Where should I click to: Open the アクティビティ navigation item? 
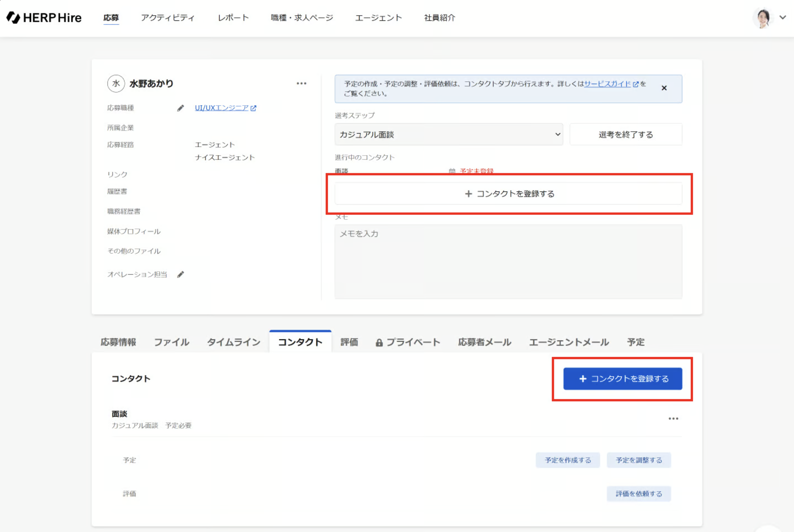[x=168, y=18]
